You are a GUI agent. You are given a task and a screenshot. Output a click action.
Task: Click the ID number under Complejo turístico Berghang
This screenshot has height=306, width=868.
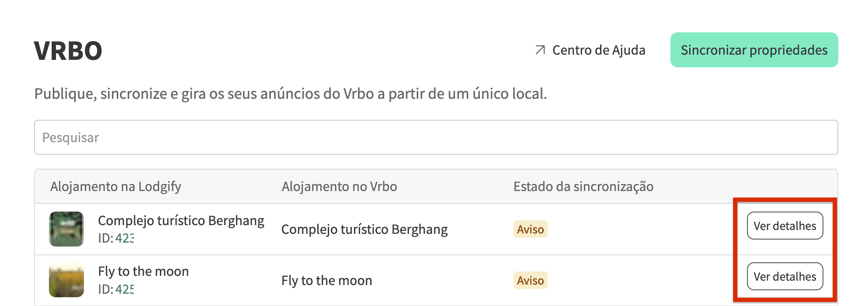125,238
